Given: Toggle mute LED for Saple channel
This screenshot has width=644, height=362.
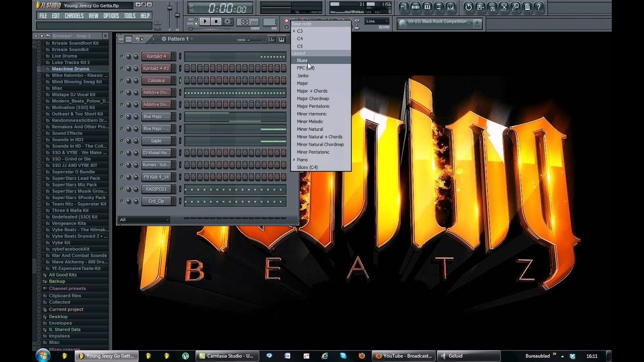Looking at the screenshot, I should 121,141.
